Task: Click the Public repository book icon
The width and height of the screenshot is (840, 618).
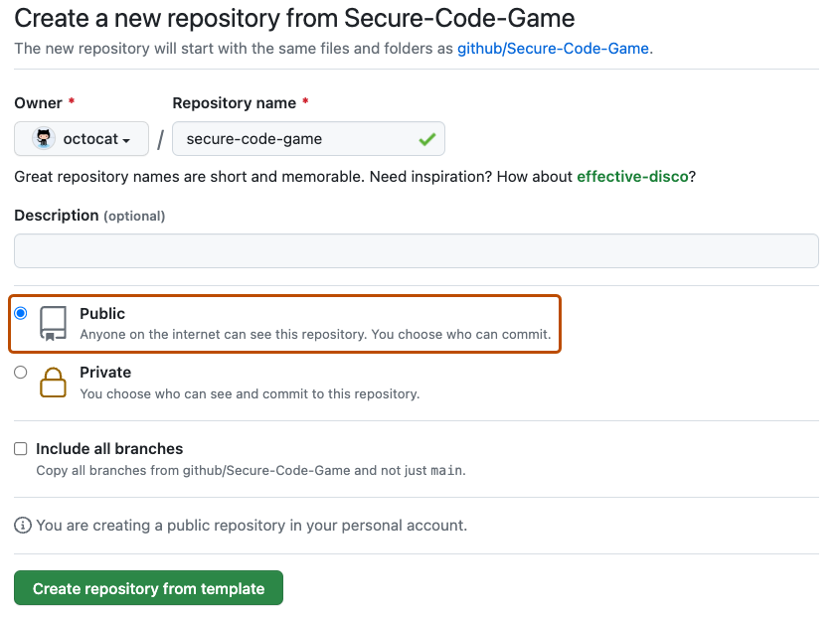Action: [x=53, y=323]
